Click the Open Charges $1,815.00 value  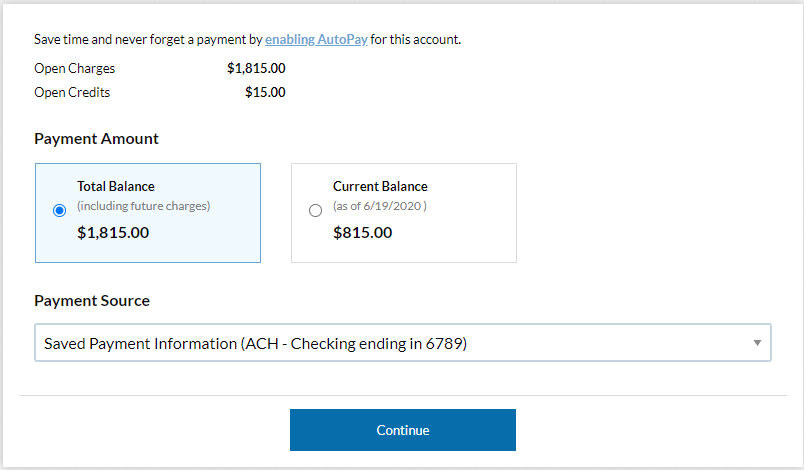tap(256, 69)
